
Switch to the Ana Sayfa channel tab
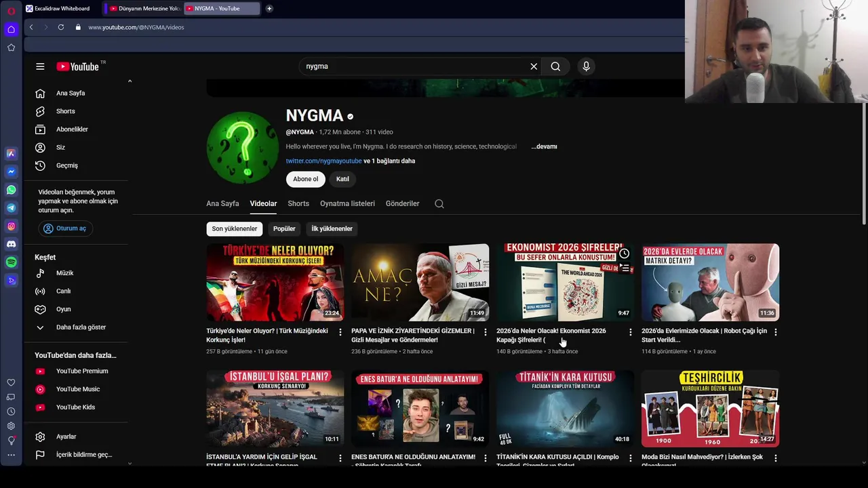[x=222, y=204]
